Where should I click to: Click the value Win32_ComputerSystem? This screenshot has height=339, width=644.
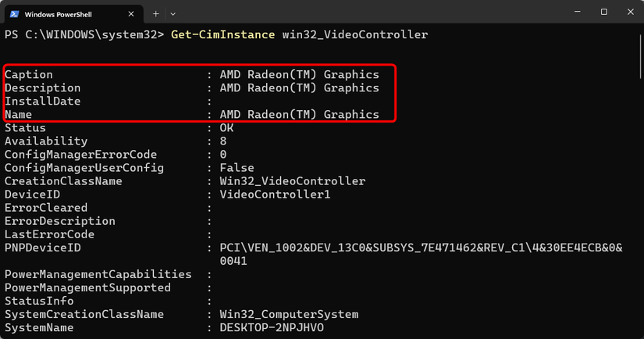click(x=289, y=314)
